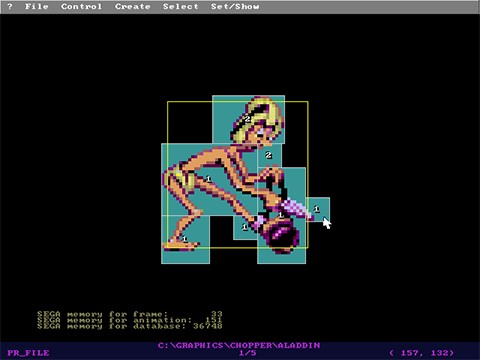
Task: Select the foot block labeled 1
Action: coord(185,239)
